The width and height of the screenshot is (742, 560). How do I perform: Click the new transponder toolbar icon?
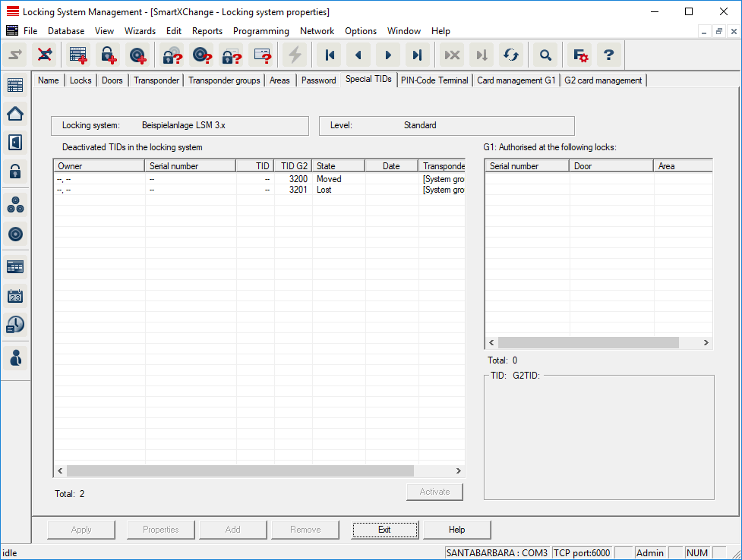pyautogui.click(x=137, y=55)
